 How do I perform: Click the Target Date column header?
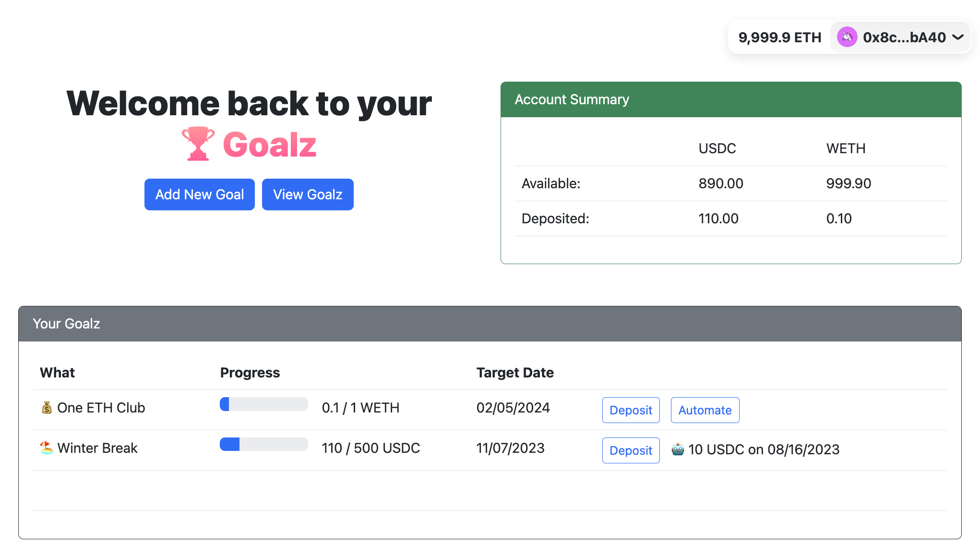tap(515, 373)
